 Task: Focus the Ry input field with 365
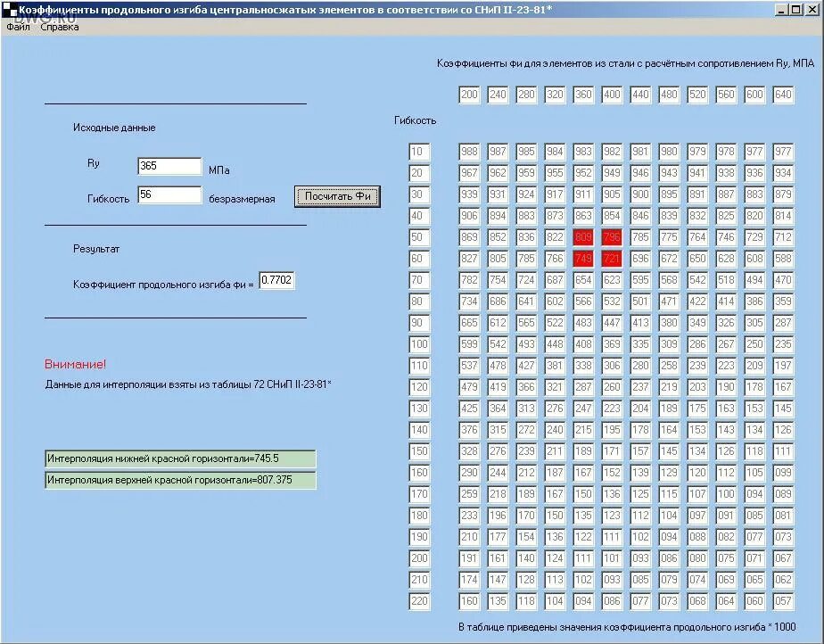point(169,166)
